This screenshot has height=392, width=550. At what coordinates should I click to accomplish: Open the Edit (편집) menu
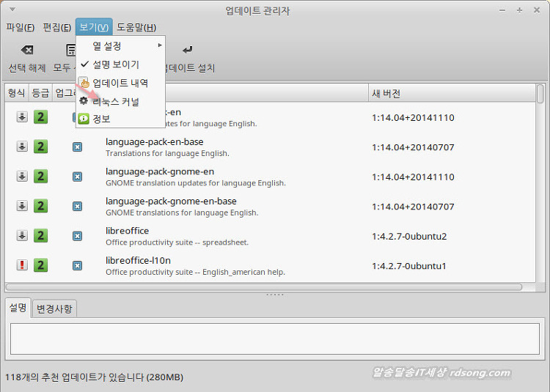pyautogui.click(x=57, y=28)
